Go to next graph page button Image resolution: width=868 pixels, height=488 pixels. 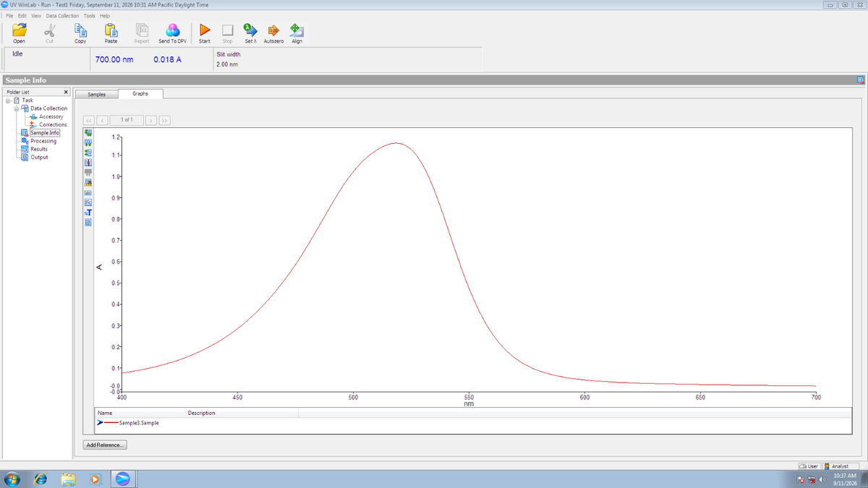[152, 119]
